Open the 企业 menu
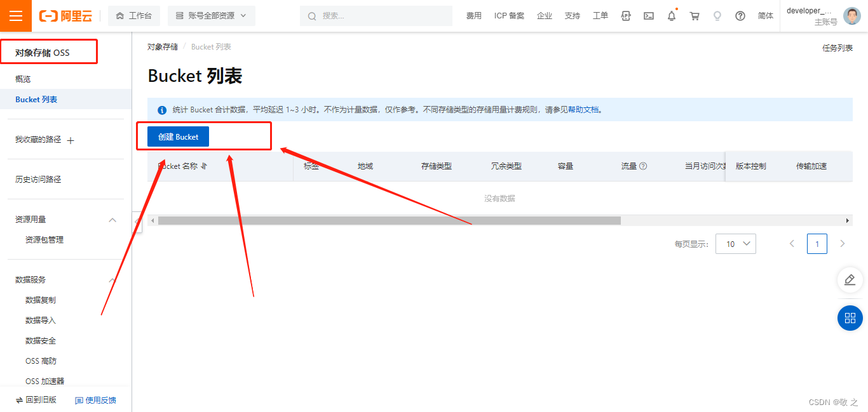This screenshot has height=412, width=868. pyautogui.click(x=545, y=16)
